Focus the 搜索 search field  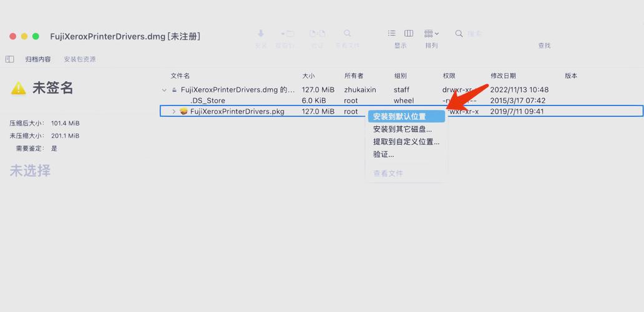[475, 34]
